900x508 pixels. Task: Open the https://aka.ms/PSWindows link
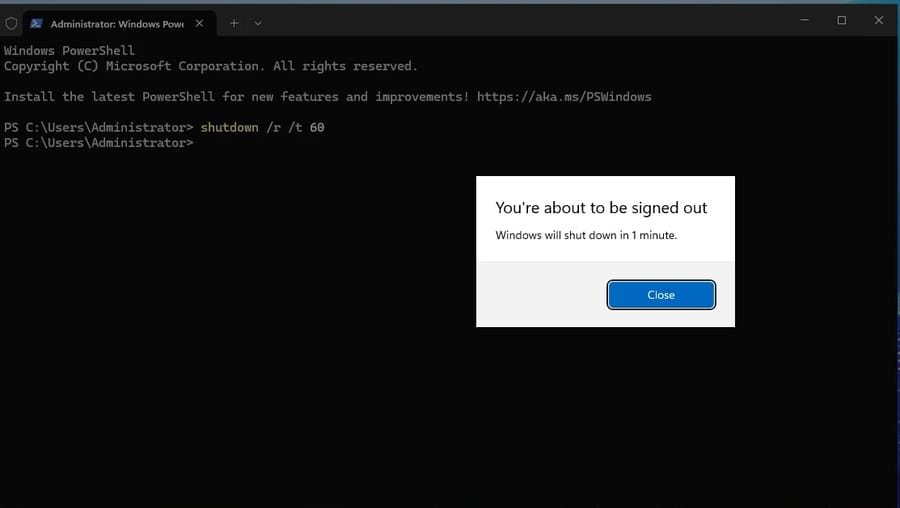click(564, 97)
